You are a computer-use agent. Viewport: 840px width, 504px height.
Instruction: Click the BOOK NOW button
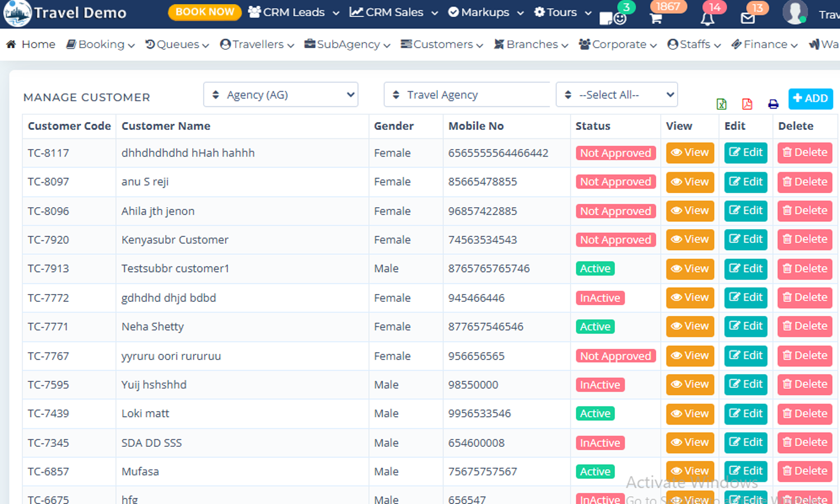[x=204, y=11]
